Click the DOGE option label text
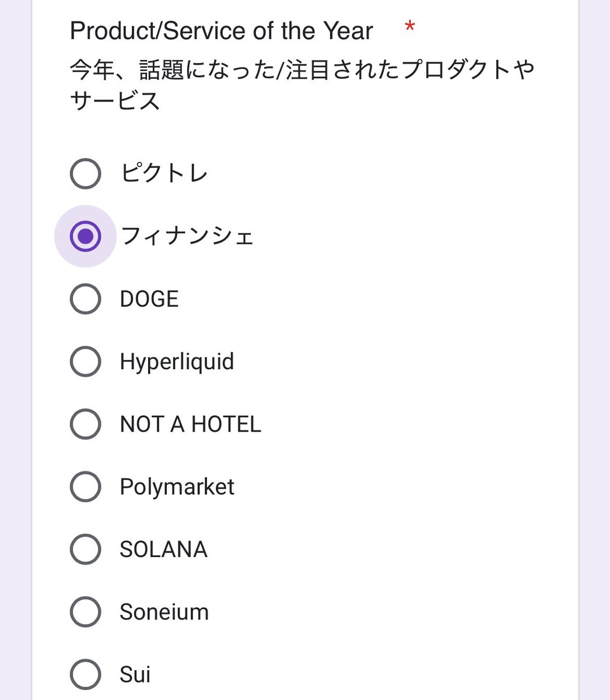Screen dimensions: 610x700 coord(149,299)
